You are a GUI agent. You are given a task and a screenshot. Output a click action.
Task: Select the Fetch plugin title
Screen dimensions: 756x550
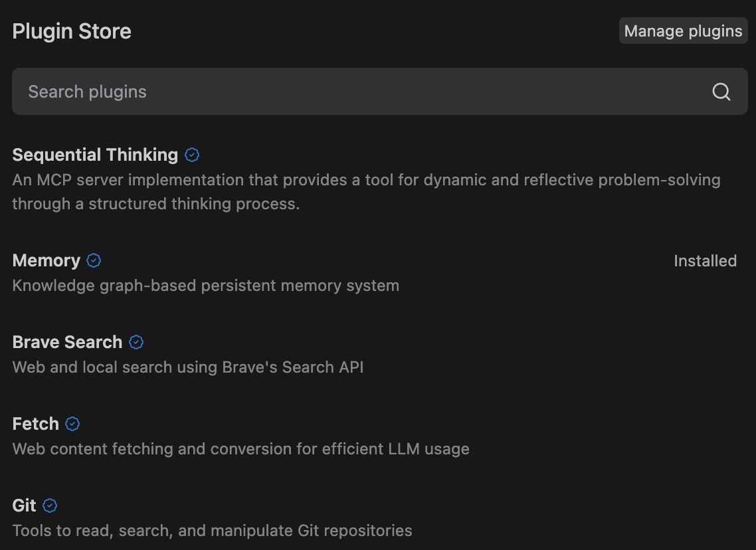(35, 424)
